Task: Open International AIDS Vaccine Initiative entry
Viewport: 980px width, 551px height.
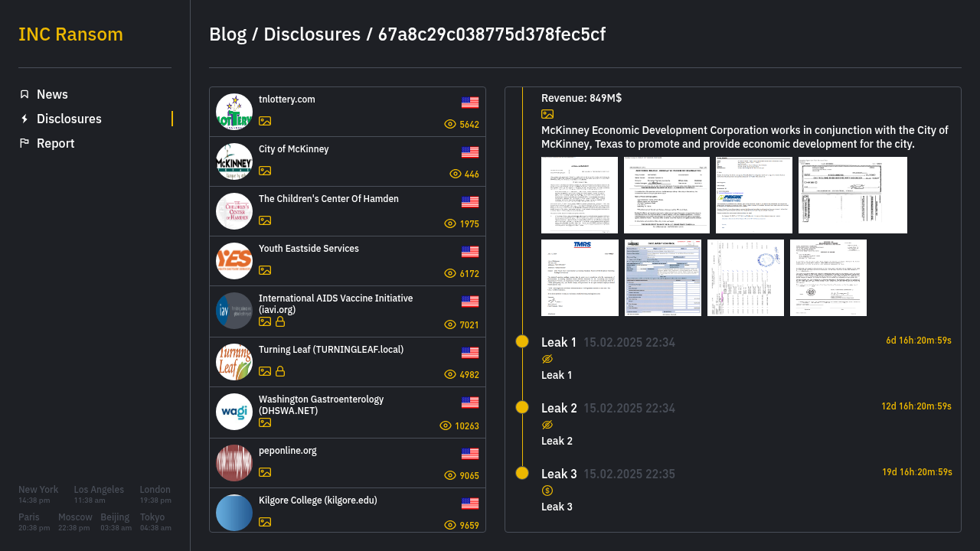Action: click(x=348, y=311)
